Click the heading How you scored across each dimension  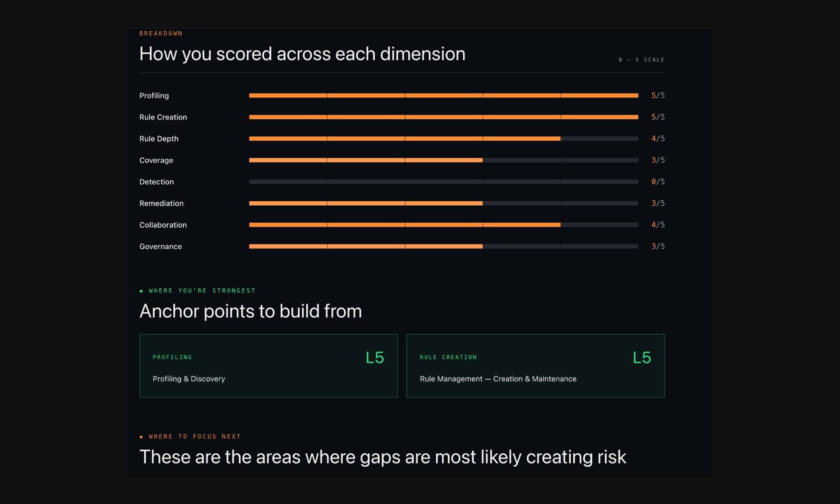302,54
